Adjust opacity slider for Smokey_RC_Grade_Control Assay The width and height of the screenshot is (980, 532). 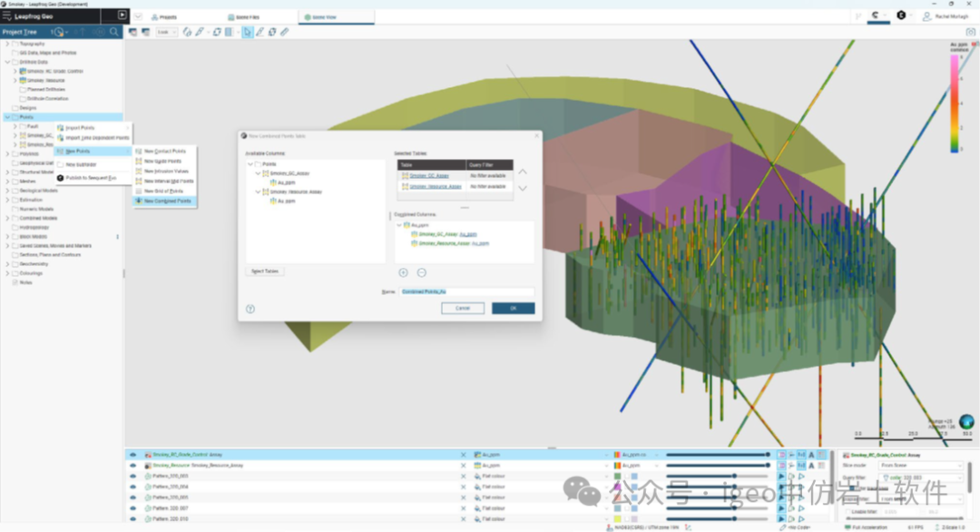(717, 454)
